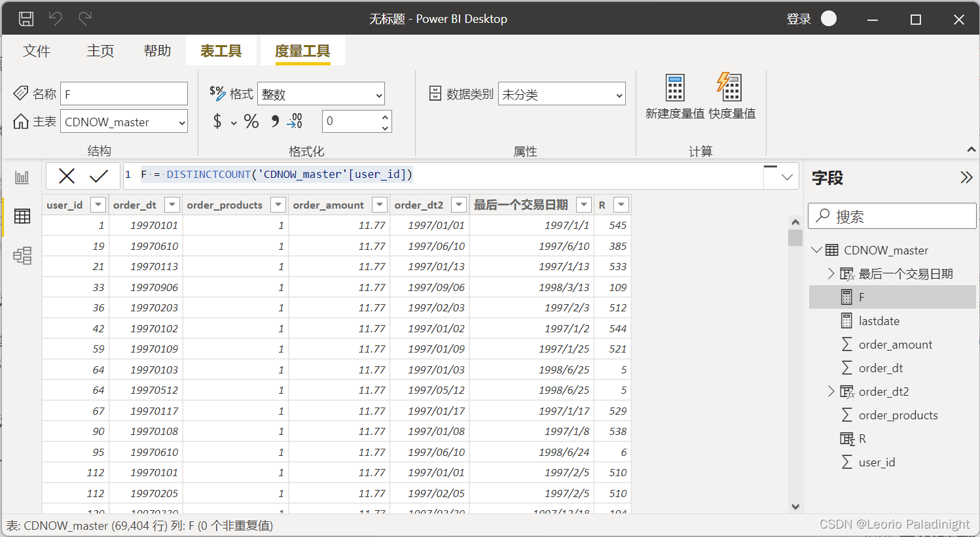Apply currency format with dollar icon

(x=217, y=121)
